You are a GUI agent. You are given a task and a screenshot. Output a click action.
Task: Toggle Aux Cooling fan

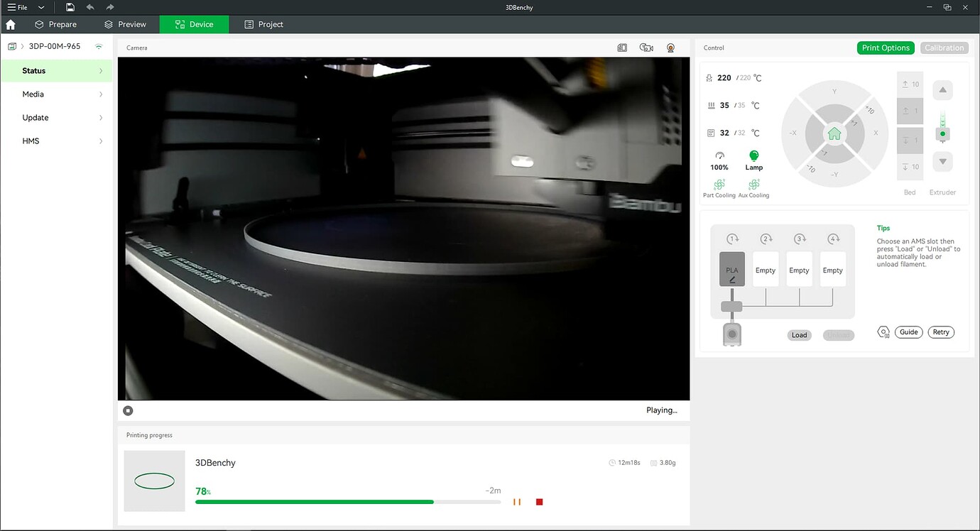tap(753, 189)
